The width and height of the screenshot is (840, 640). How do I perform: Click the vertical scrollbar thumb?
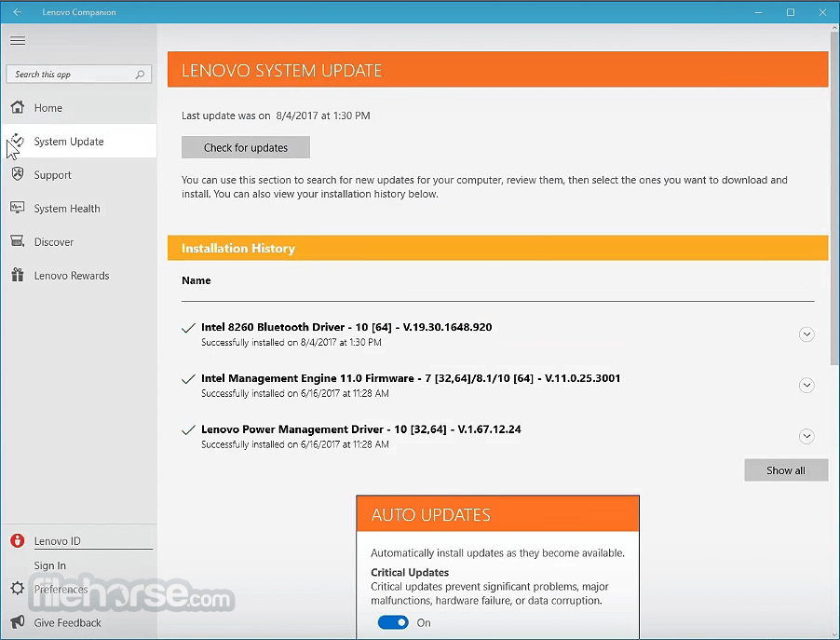[x=834, y=198]
